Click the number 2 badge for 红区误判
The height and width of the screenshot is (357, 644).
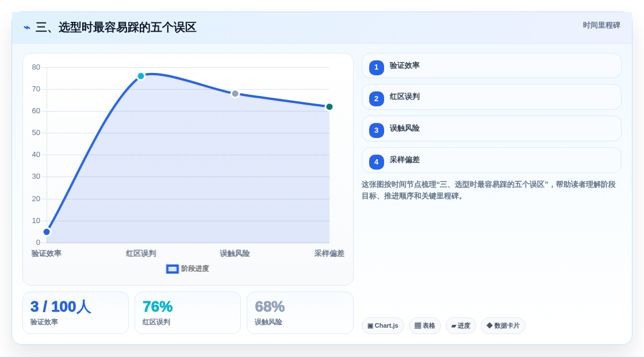point(376,99)
